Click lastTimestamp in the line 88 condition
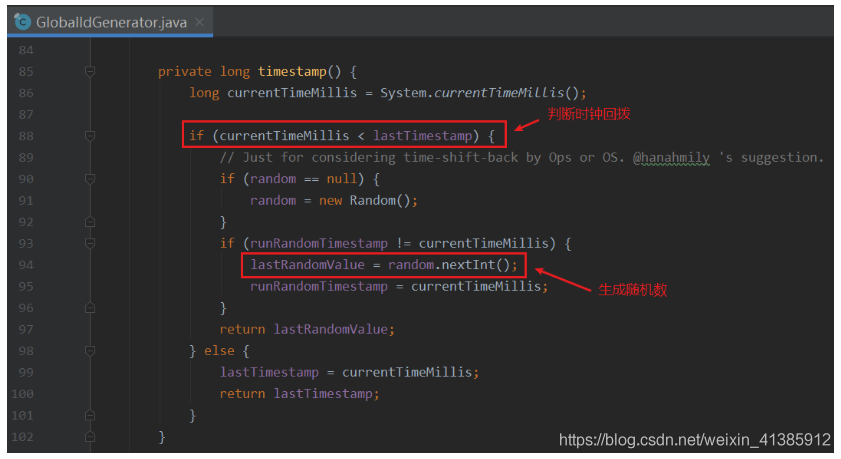The width and height of the screenshot is (841, 459). point(422,136)
